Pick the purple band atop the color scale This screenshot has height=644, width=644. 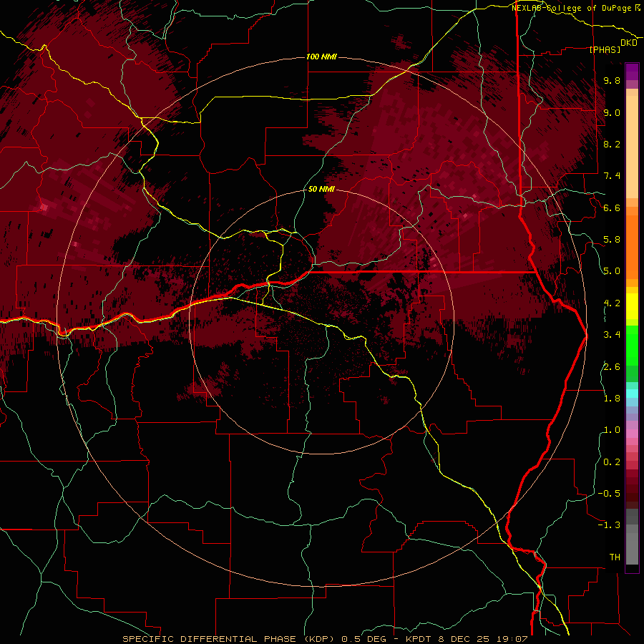coord(632,72)
